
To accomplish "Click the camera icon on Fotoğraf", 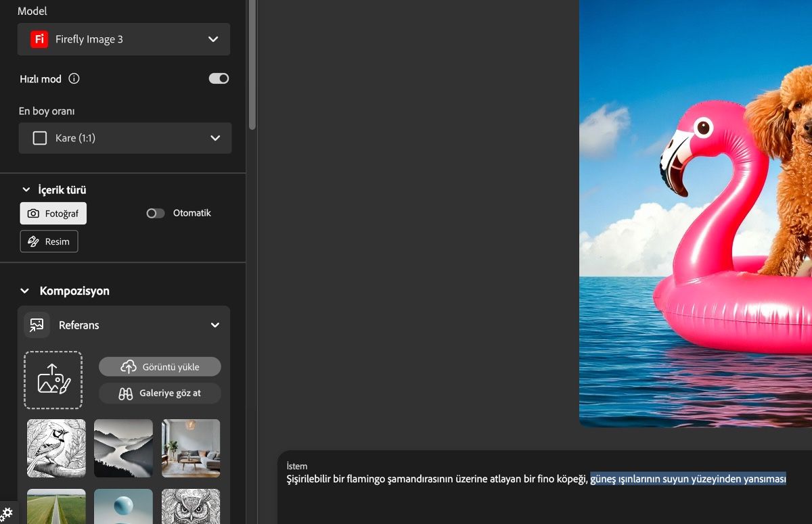I will click(x=33, y=214).
